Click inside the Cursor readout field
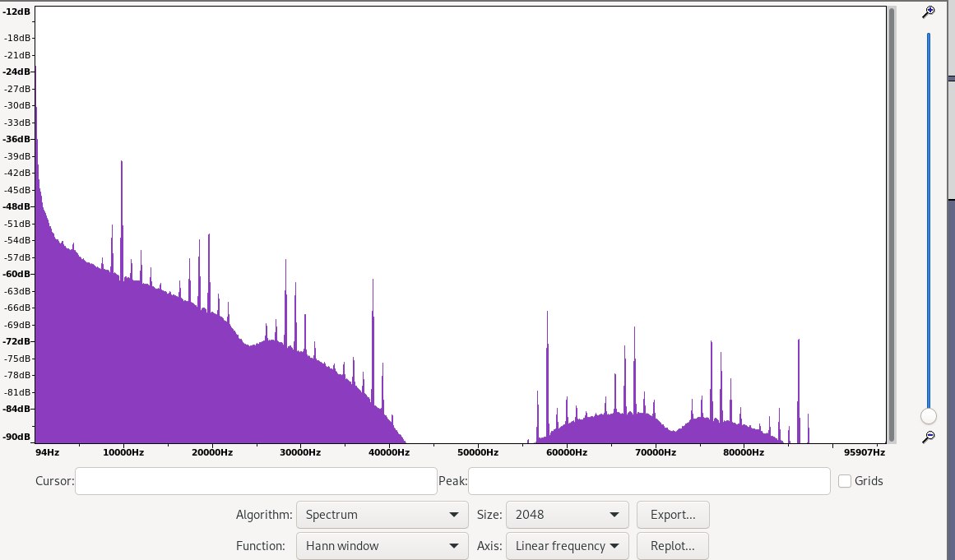Image resolution: width=955 pixels, height=560 pixels. [256, 481]
